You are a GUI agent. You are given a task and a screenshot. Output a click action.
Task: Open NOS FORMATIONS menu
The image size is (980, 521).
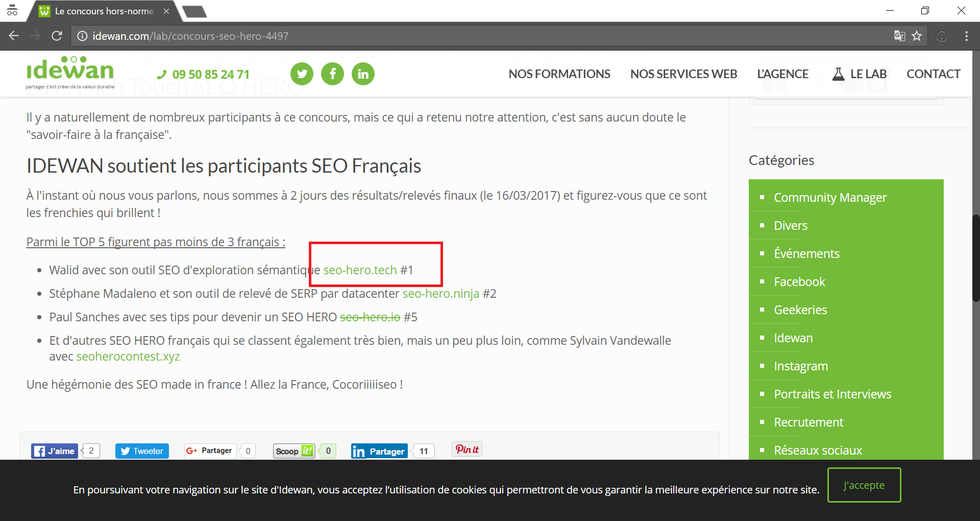(559, 74)
